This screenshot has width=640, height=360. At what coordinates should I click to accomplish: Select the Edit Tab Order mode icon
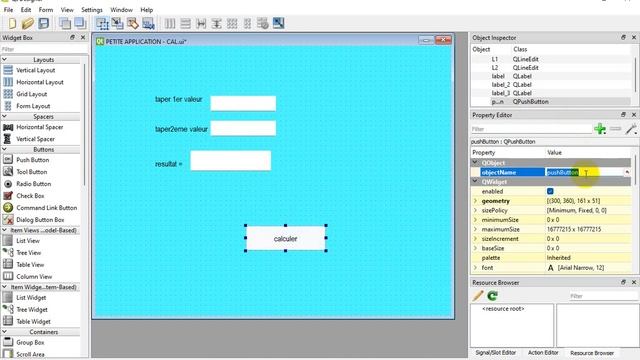click(148, 23)
